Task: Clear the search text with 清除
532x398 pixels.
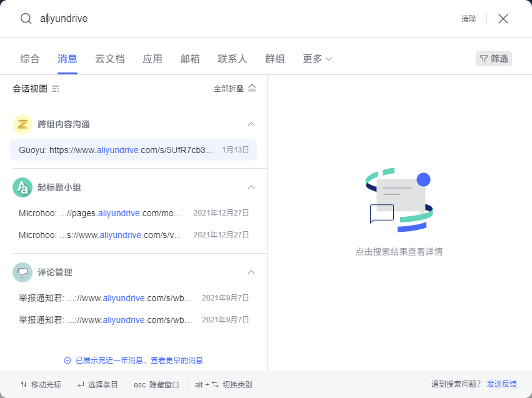Action: (x=468, y=19)
